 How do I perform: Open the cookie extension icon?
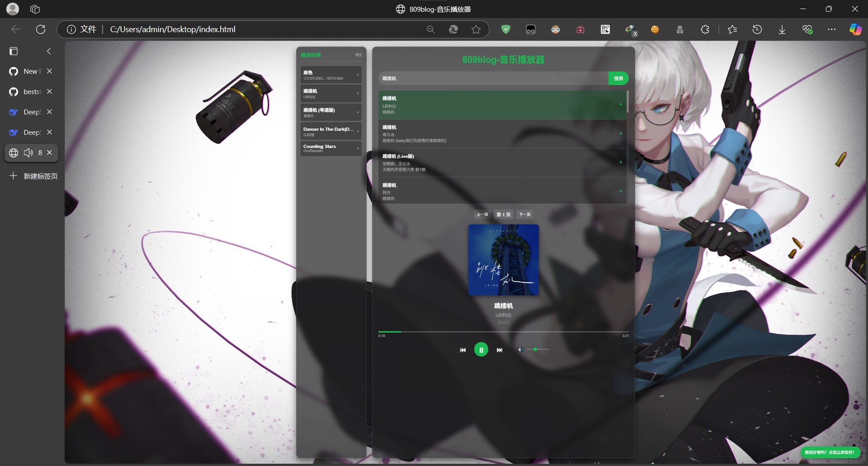[655, 29]
